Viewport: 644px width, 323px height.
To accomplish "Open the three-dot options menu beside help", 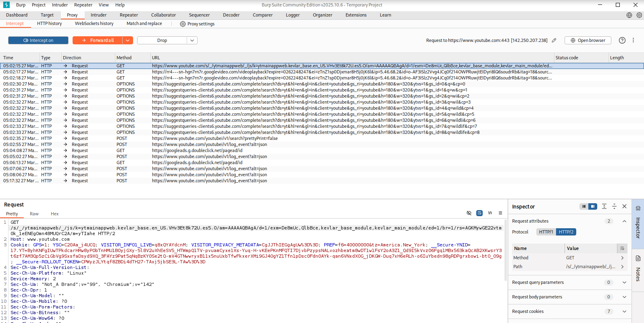I will (633, 40).
